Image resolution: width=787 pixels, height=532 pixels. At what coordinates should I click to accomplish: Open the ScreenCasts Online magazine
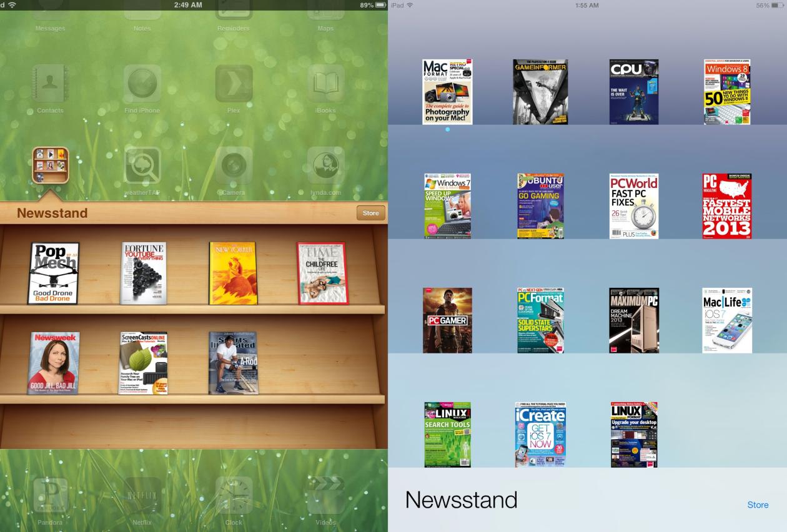[x=144, y=363]
